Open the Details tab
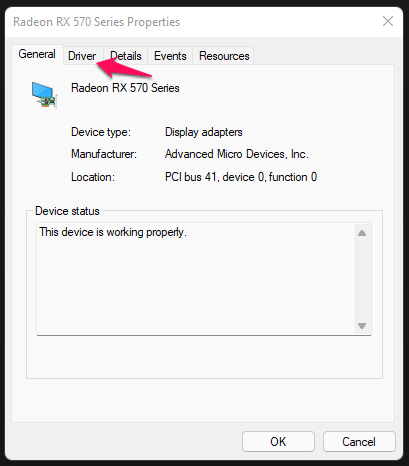 tap(126, 56)
